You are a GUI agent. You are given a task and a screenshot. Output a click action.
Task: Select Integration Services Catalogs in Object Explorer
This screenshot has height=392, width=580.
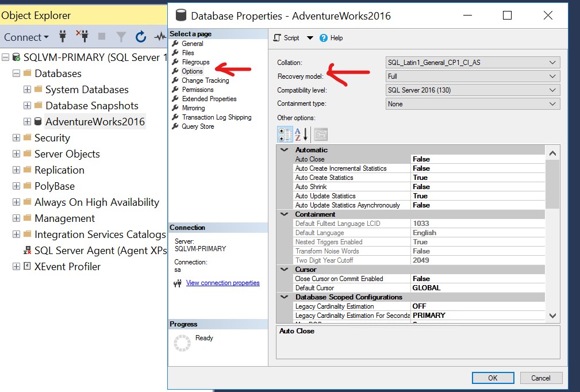pos(100,235)
